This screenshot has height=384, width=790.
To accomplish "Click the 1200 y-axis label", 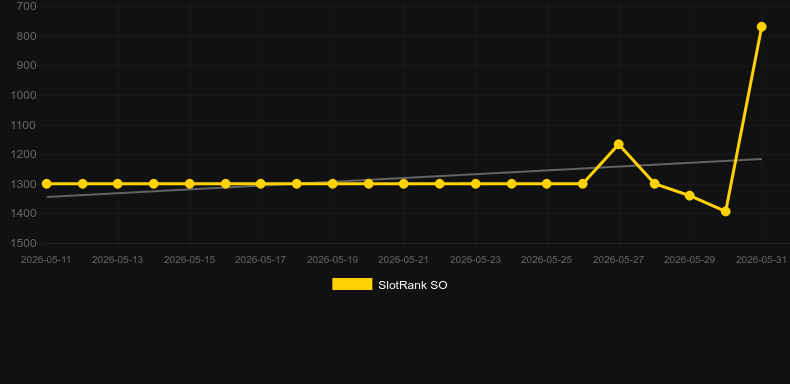I will click(x=24, y=155).
